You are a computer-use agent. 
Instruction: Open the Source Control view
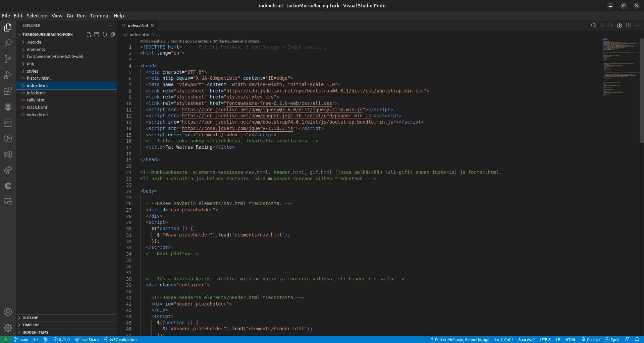click(x=8, y=59)
